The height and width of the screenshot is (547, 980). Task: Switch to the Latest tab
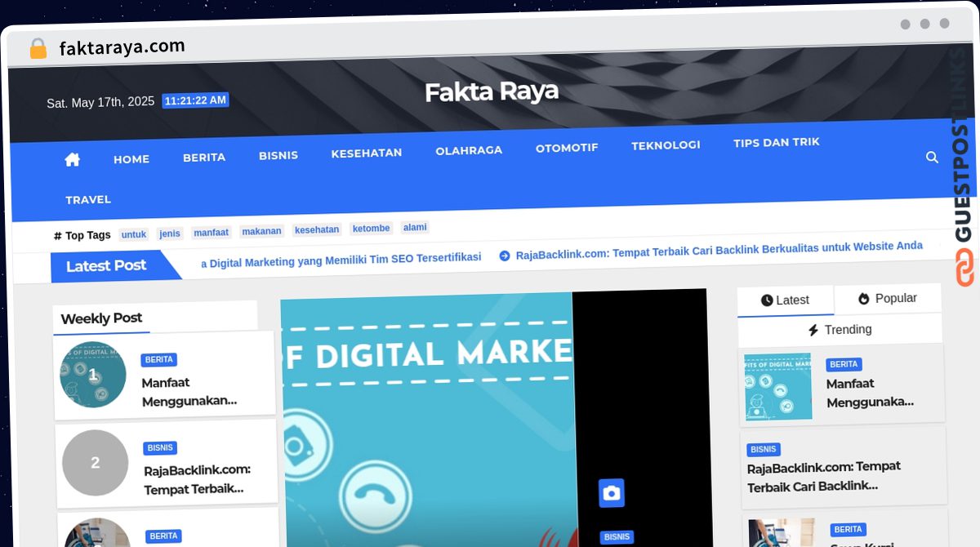(785, 300)
